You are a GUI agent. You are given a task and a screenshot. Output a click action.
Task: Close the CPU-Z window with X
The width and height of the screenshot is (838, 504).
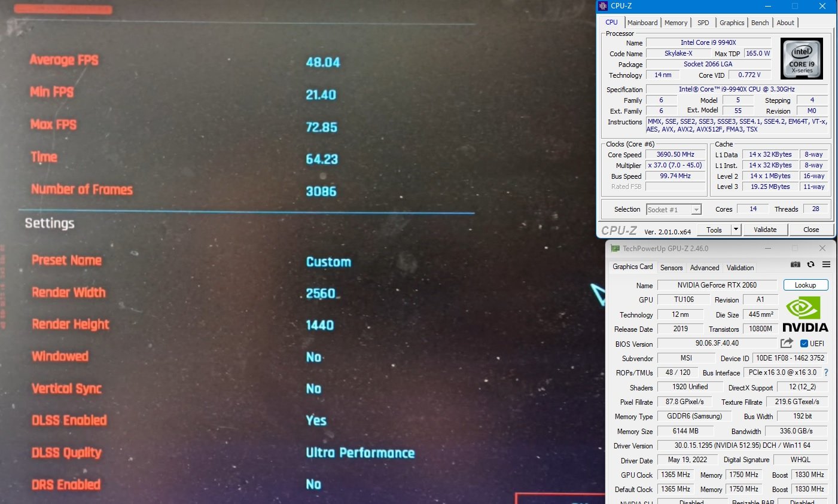(822, 6)
